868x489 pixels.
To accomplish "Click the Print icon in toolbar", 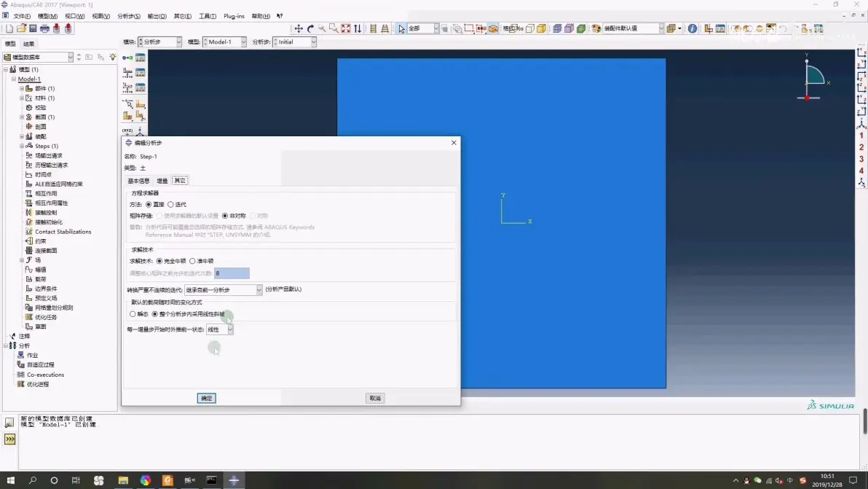I will (x=44, y=28).
